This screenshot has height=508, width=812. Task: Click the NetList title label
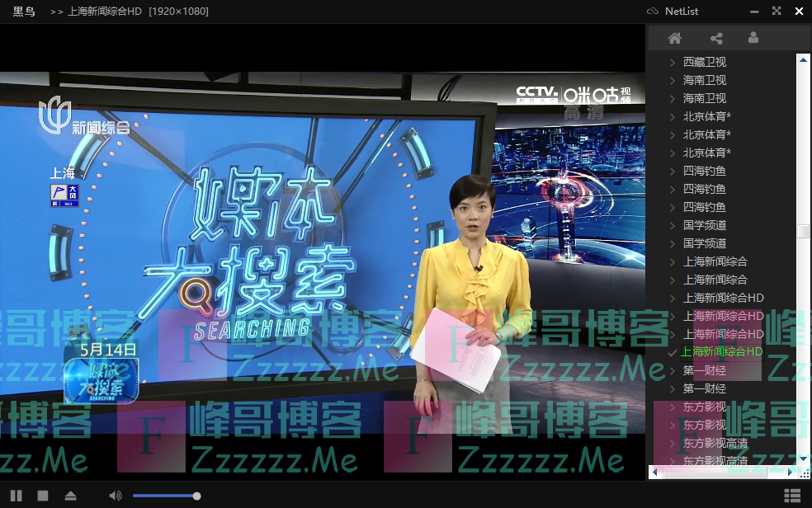coord(682,11)
